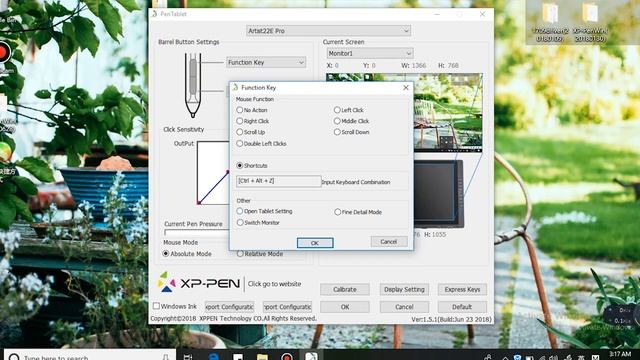640x360 pixels.
Task: Open the Monitor1 screen dropdown
Action: 370,53
